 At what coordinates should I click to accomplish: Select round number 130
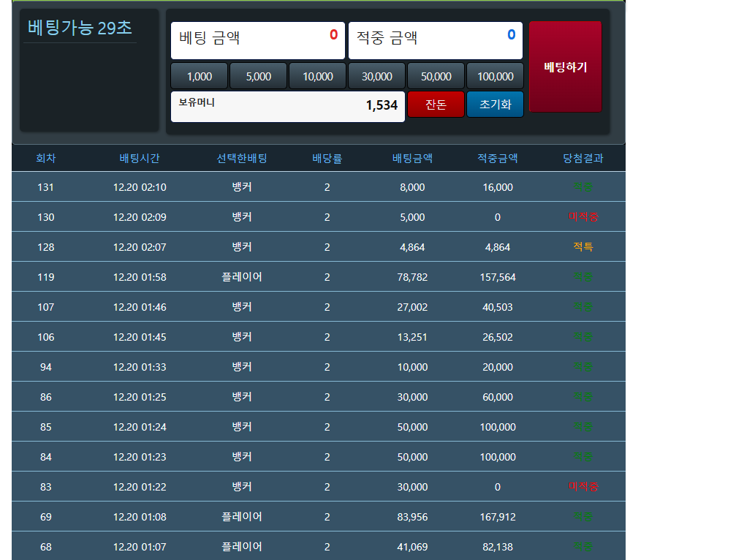coord(46,217)
